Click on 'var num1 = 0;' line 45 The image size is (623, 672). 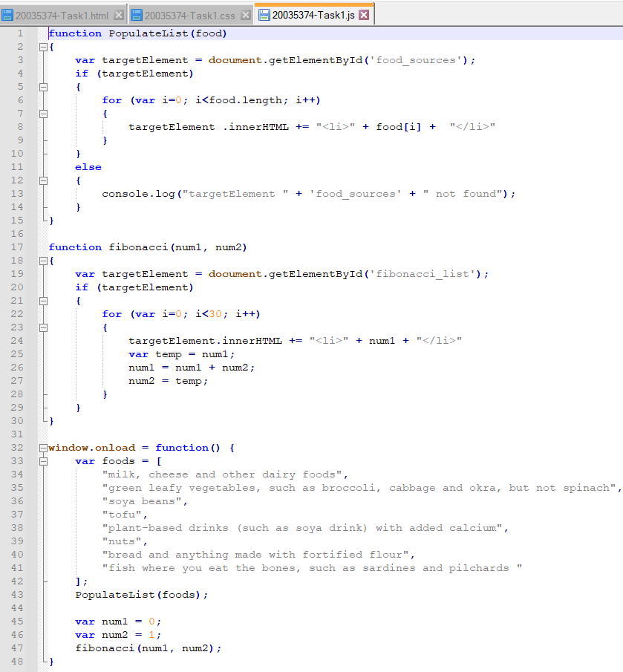point(118,622)
